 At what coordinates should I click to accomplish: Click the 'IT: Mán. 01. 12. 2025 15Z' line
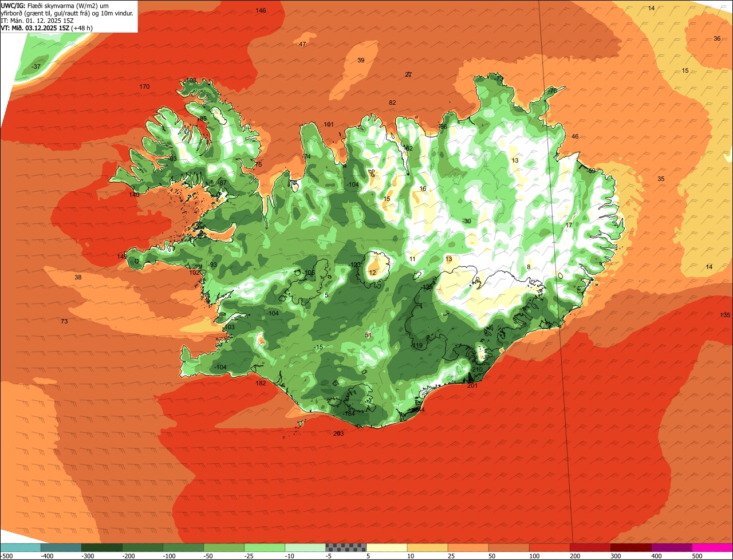coord(37,20)
